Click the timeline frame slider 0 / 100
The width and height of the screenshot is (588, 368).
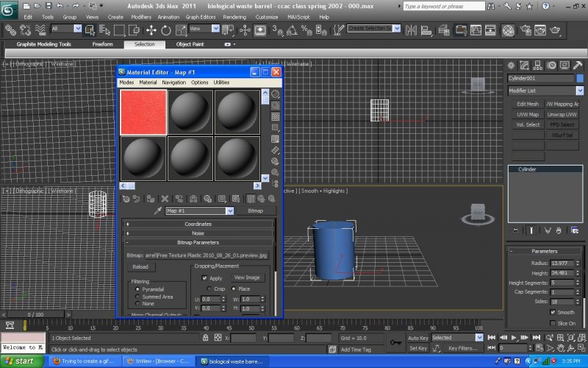[35, 315]
